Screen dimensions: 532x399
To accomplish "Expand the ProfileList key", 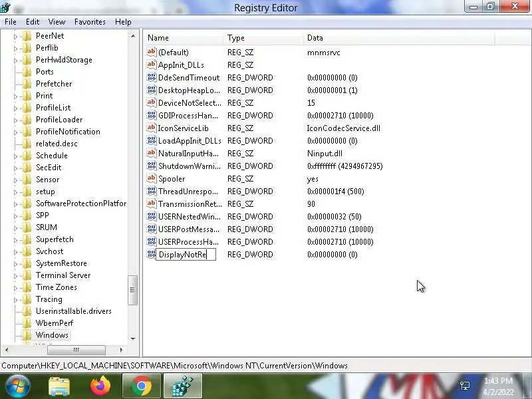I will [x=15, y=108].
